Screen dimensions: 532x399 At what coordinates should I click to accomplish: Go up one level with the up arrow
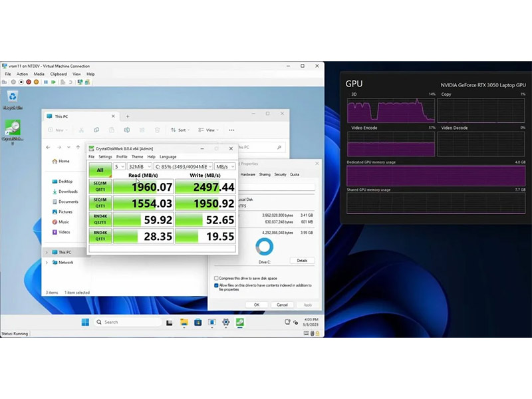[78, 147]
